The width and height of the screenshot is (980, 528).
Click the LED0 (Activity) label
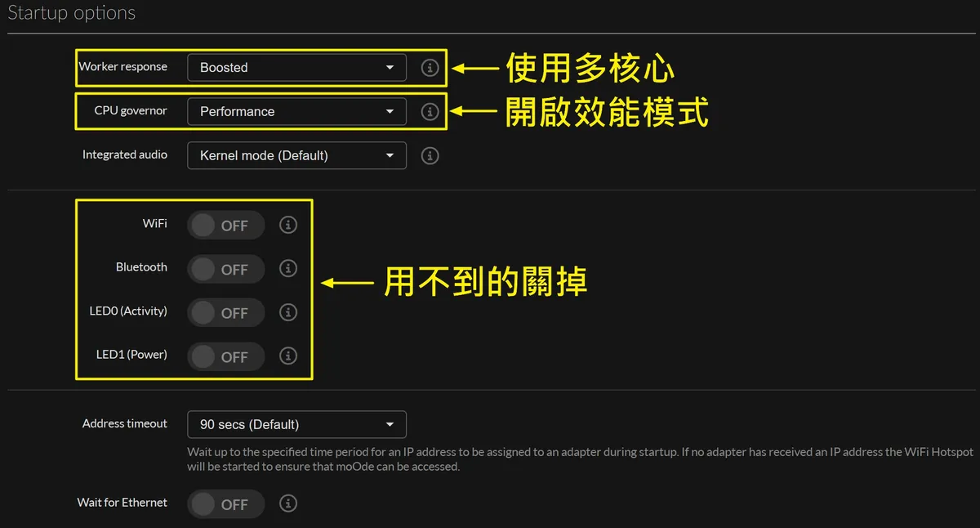pos(128,311)
